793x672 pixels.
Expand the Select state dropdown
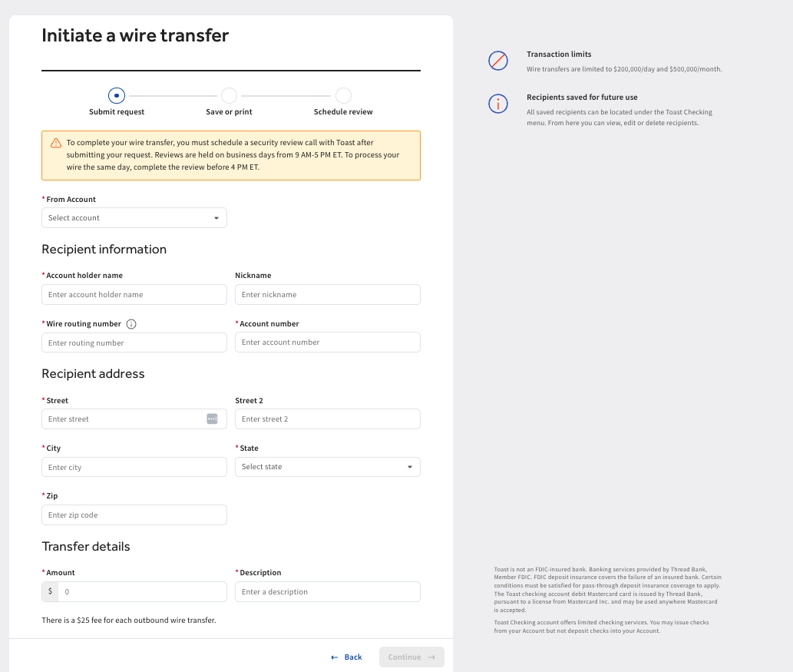click(x=328, y=467)
